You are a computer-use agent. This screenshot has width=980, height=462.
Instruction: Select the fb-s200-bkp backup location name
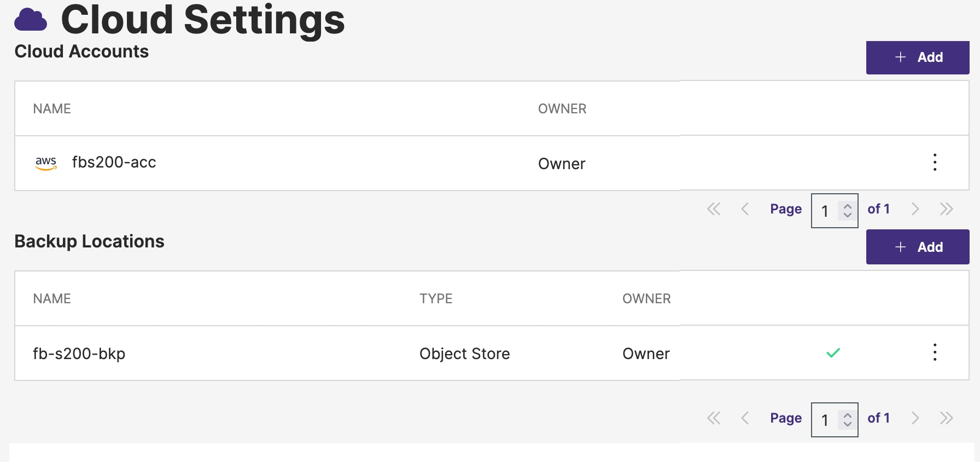[79, 354]
